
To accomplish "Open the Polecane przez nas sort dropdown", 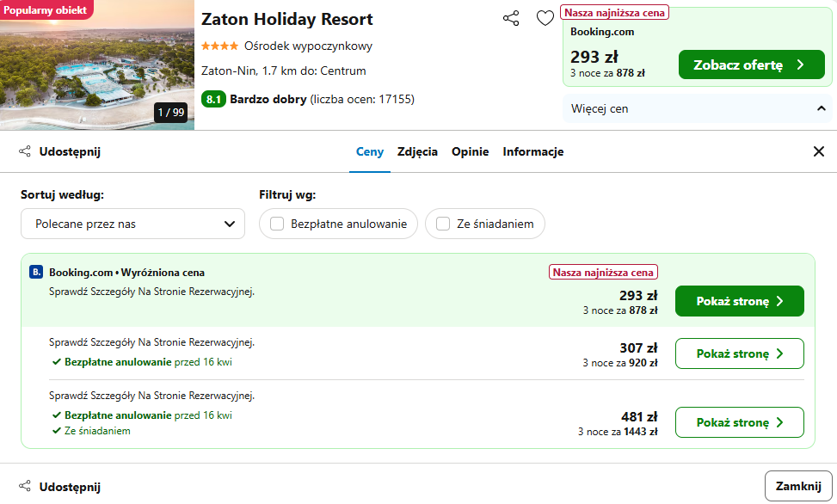I will (x=133, y=224).
